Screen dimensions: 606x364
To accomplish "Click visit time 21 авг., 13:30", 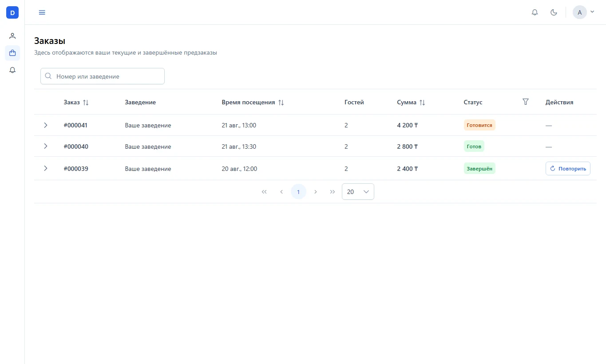I will (x=239, y=146).
